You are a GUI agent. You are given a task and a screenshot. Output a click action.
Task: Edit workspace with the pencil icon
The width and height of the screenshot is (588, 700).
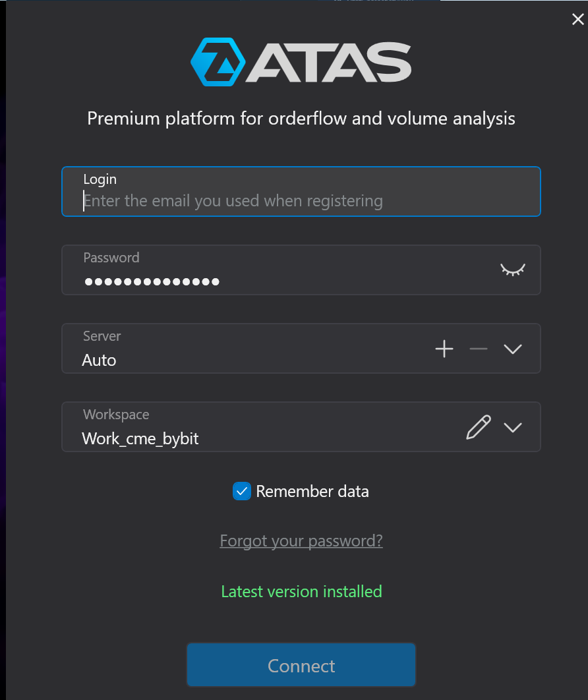[479, 427]
